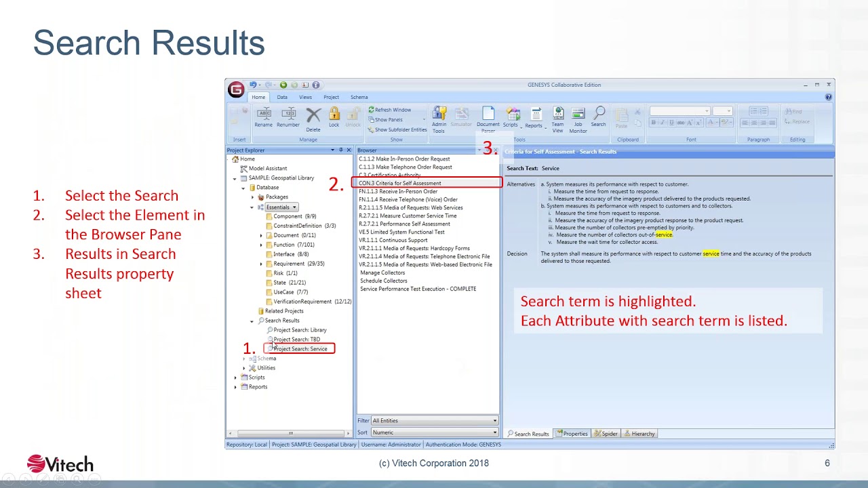The image size is (868, 488).
Task: Open the GENESYS application menu button
Action: [x=235, y=89]
